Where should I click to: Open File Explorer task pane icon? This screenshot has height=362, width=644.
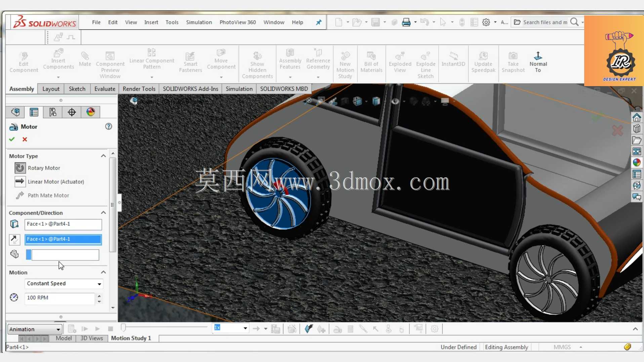(637, 140)
